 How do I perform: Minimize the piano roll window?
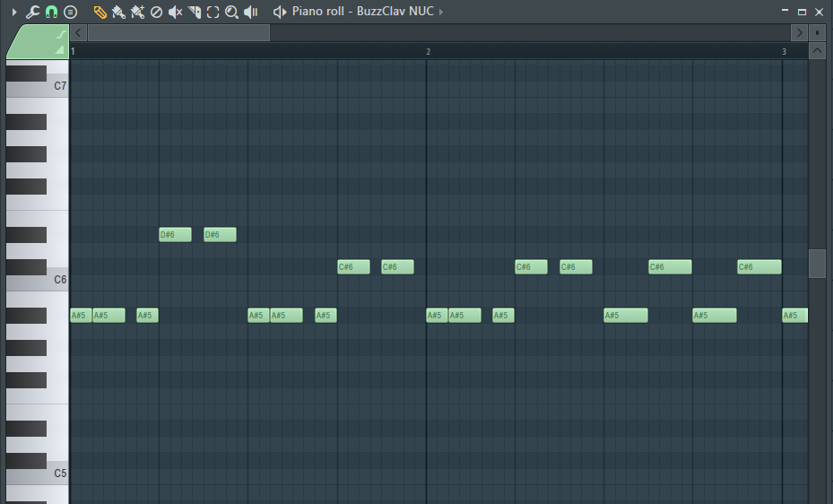pyautogui.click(x=785, y=11)
